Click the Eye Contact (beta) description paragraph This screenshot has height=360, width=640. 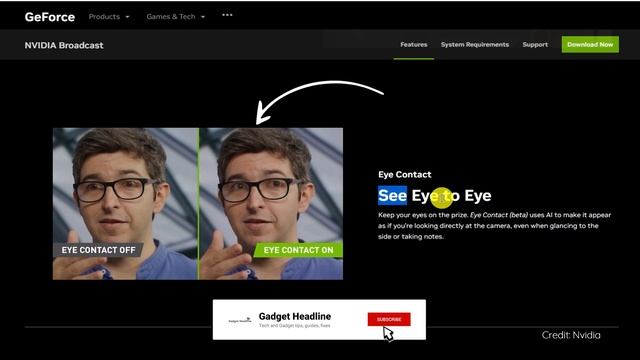pos(494,225)
